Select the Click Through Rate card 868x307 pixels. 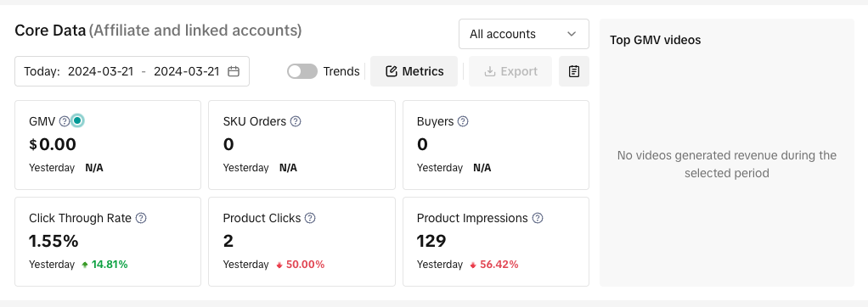pos(108,242)
